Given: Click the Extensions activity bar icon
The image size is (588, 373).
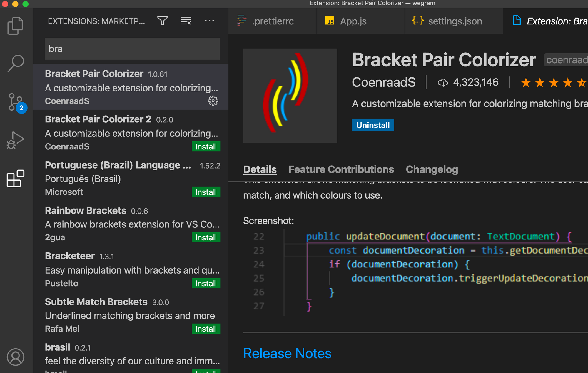Looking at the screenshot, I should pos(15,179).
